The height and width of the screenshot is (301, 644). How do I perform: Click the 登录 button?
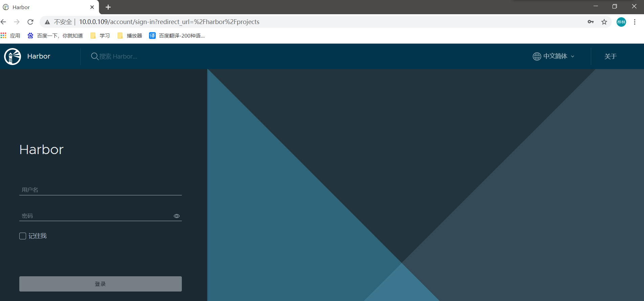(101, 284)
